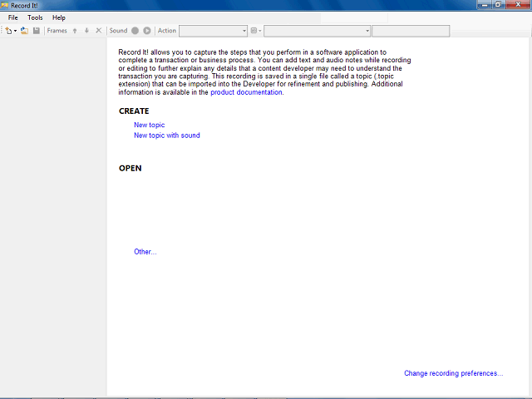Move frame down with the down arrow icon

[x=86, y=31]
